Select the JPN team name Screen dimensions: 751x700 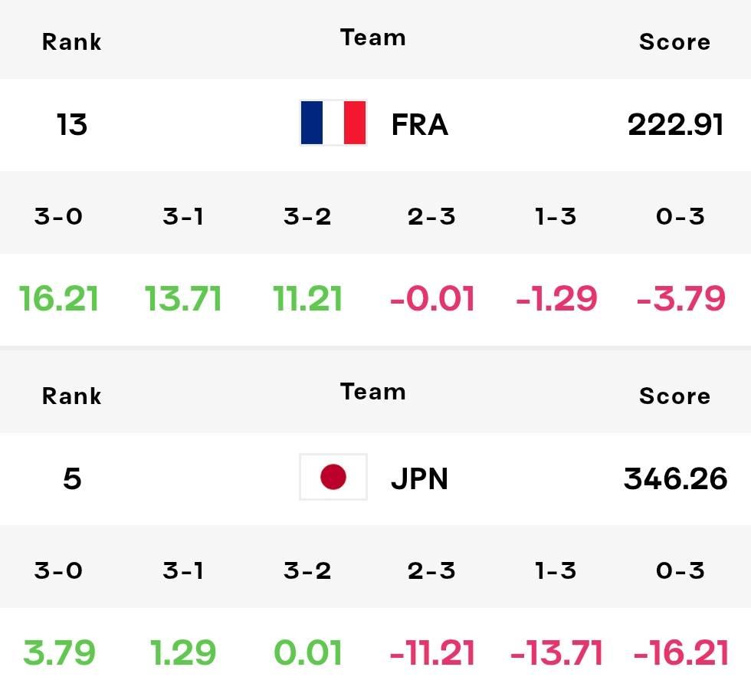[420, 478]
